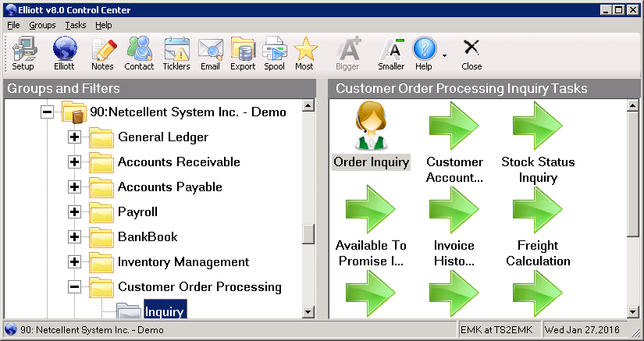Image resolution: width=644 pixels, height=341 pixels.
Task: Click the globe icon in status bar
Action: 11,330
